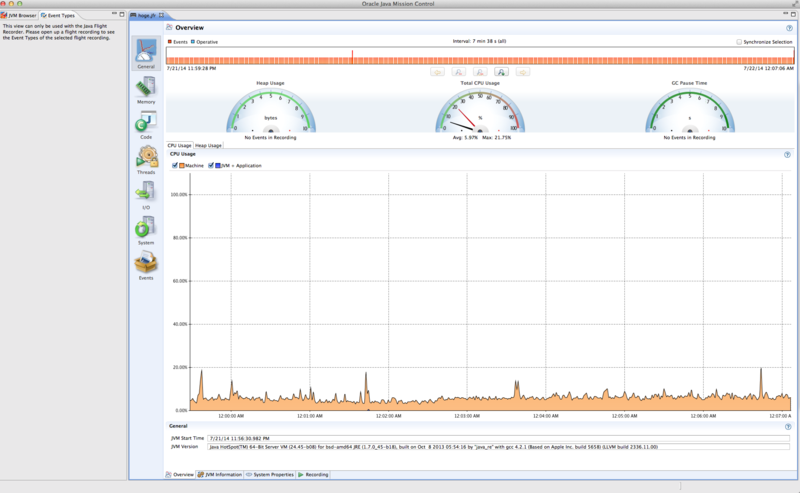This screenshot has width=800, height=493.
Task: Click the Heap Usage dial gauge
Action: coord(271,111)
